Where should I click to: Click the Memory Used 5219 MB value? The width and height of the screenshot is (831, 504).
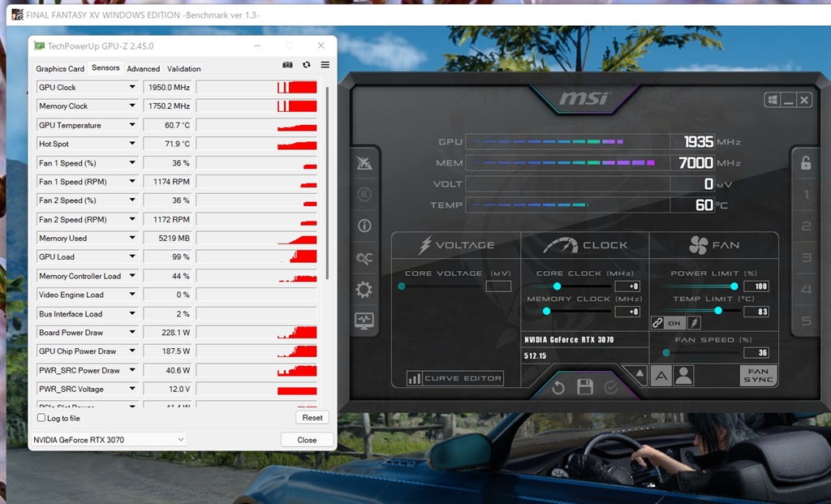click(167, 238)
